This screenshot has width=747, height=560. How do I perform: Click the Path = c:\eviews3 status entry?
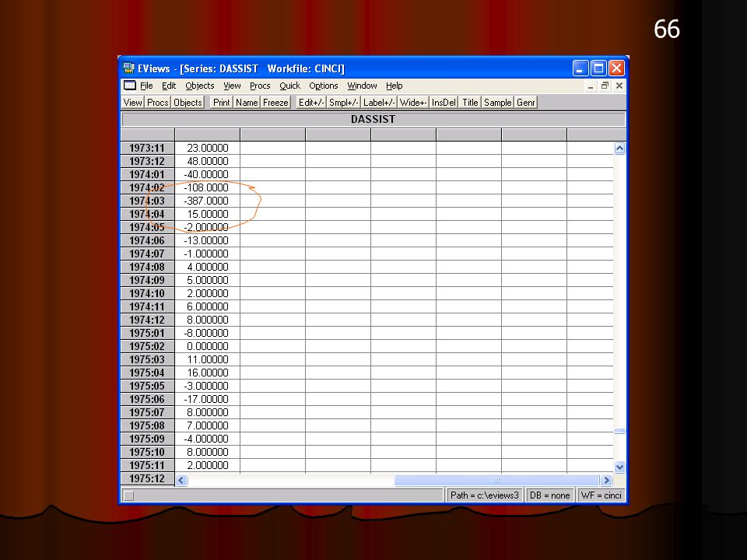click(484, 495)
